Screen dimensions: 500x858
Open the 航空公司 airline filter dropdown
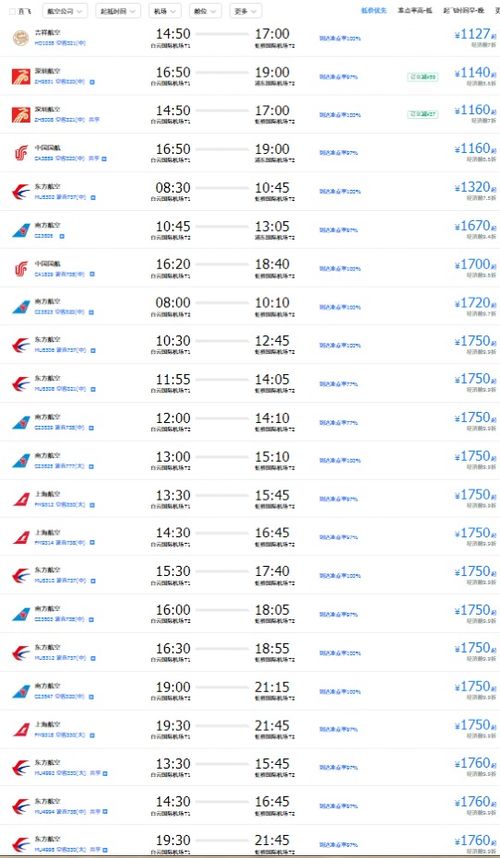click(65, 11)
